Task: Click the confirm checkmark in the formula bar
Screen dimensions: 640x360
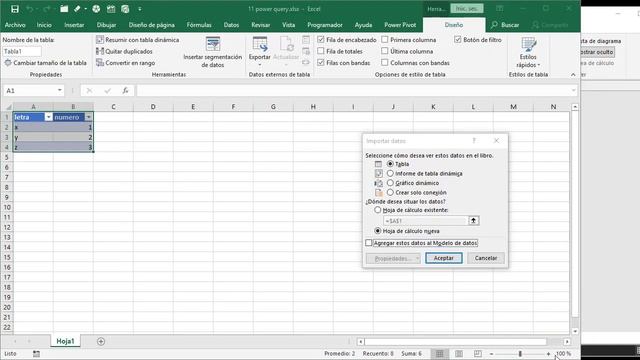Action: [x=107, y=91]
